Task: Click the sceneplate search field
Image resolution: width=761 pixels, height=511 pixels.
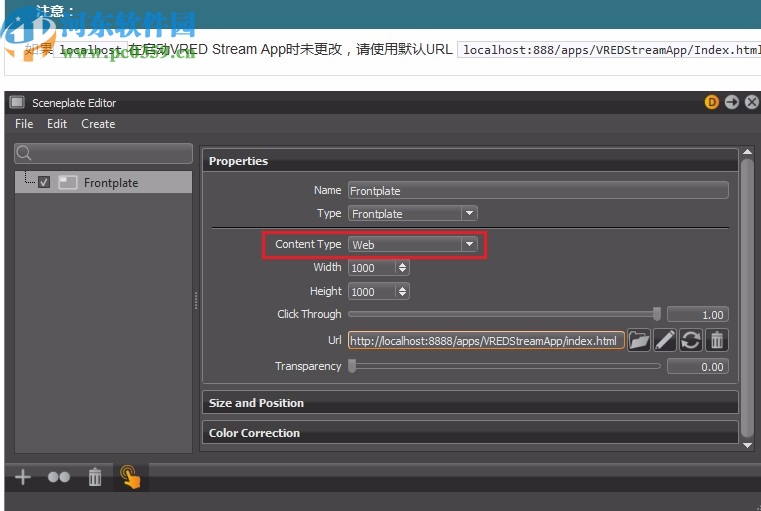Action: pyautogui.click(x=103, y=153)
